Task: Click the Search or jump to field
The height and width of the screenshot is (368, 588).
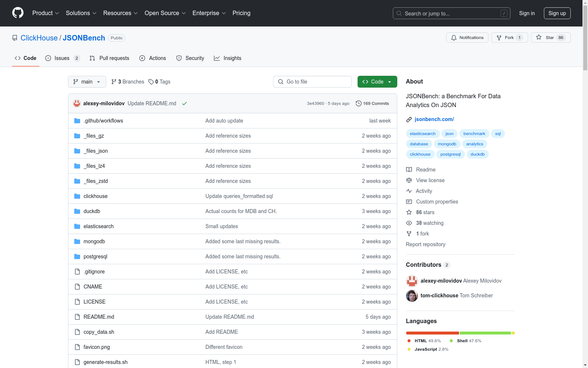Action: click(452, 13)
